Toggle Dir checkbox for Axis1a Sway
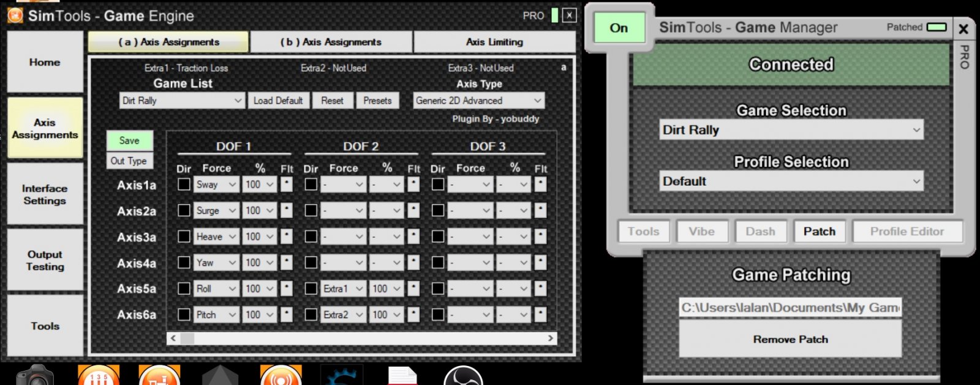The image size is (980, 385). (184, 184)
